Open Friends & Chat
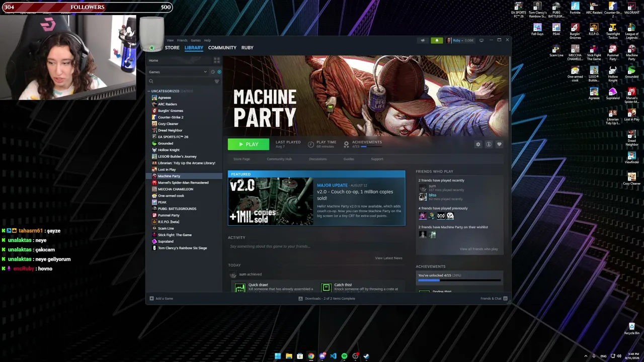The height and width of the screenshot is (362, 644). click(494, 299)
